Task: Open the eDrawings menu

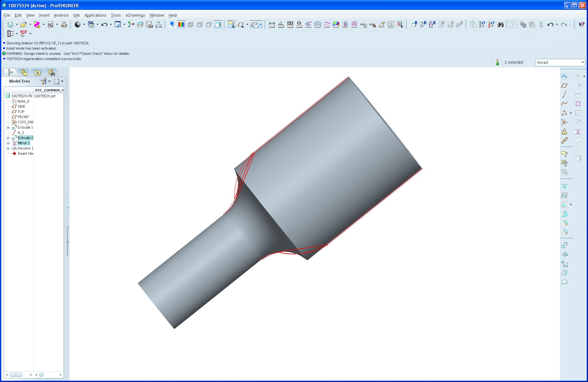Action: [135, 15]
